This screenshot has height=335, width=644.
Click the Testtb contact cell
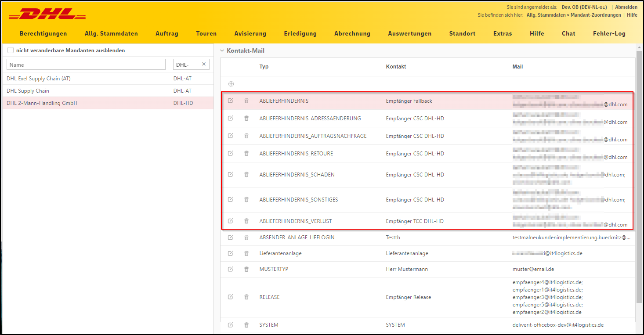(393, 238)
